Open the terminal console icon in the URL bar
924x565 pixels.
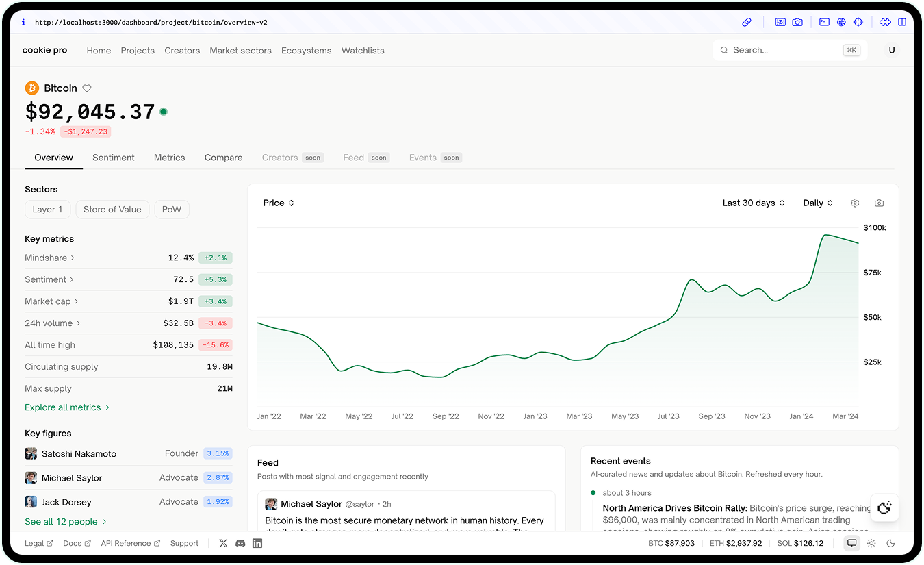[824, 22]
